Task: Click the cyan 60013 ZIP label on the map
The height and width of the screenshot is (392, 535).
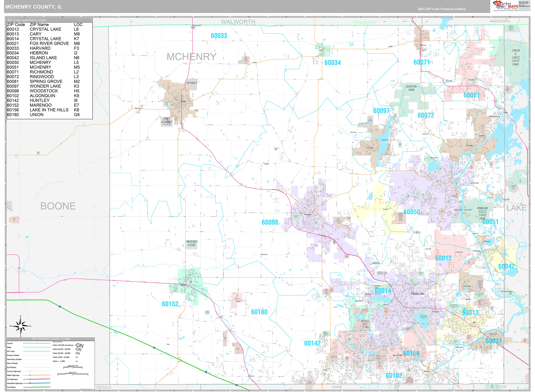Action: click(470, 313)
